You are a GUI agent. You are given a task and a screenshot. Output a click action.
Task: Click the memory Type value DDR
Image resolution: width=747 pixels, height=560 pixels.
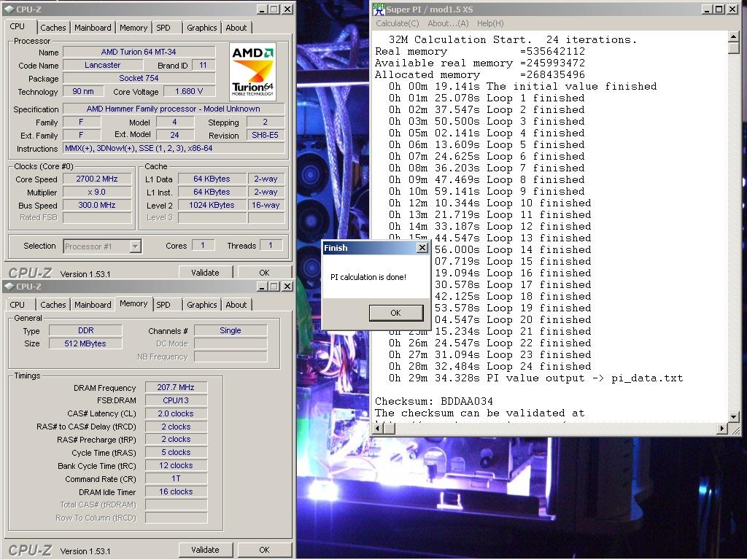point(86,330)
